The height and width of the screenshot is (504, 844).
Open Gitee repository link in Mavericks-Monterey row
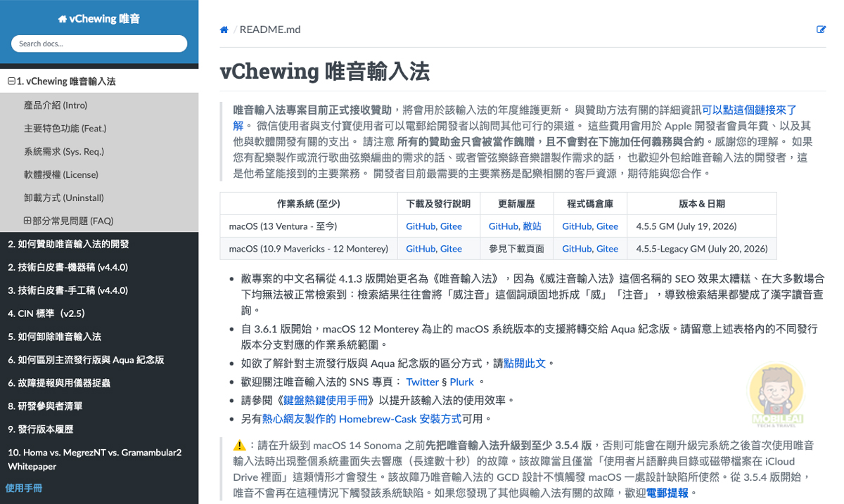607,249
